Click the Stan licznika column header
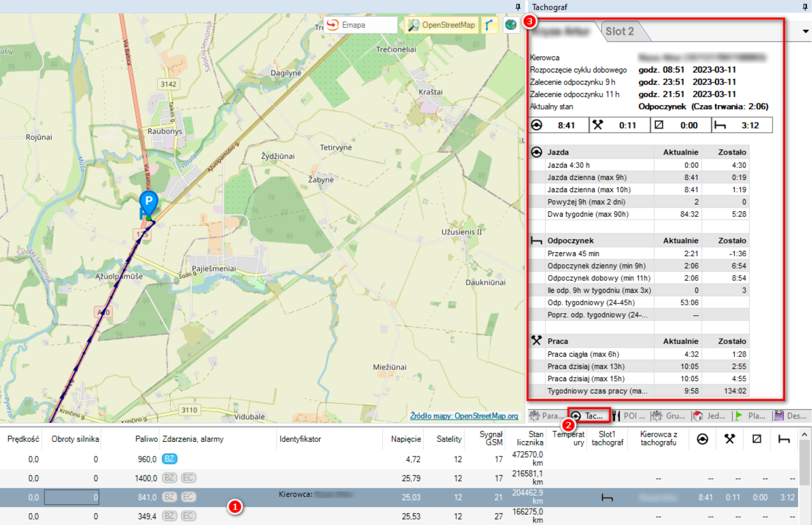This screenshot has height=525, width=812. point(530,438)
